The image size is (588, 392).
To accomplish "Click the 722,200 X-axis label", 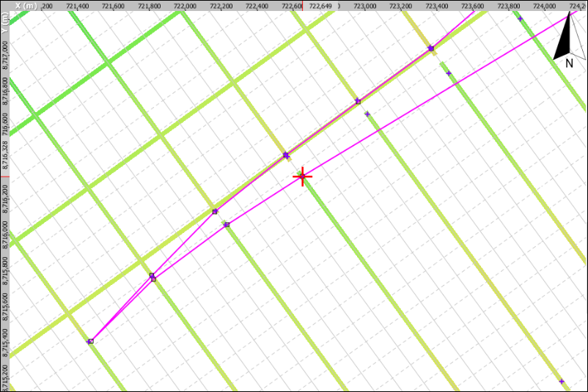I will click(221, 6).
